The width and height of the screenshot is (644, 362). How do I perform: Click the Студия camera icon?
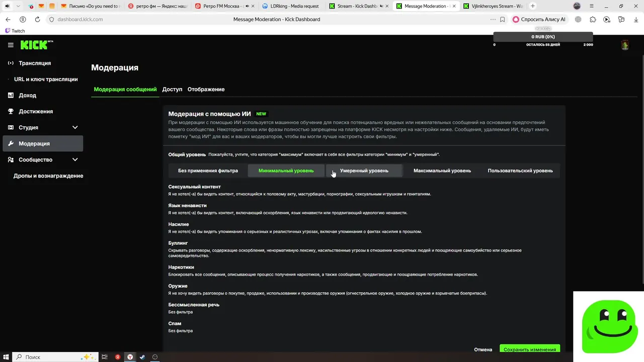[x=11, y=127]
